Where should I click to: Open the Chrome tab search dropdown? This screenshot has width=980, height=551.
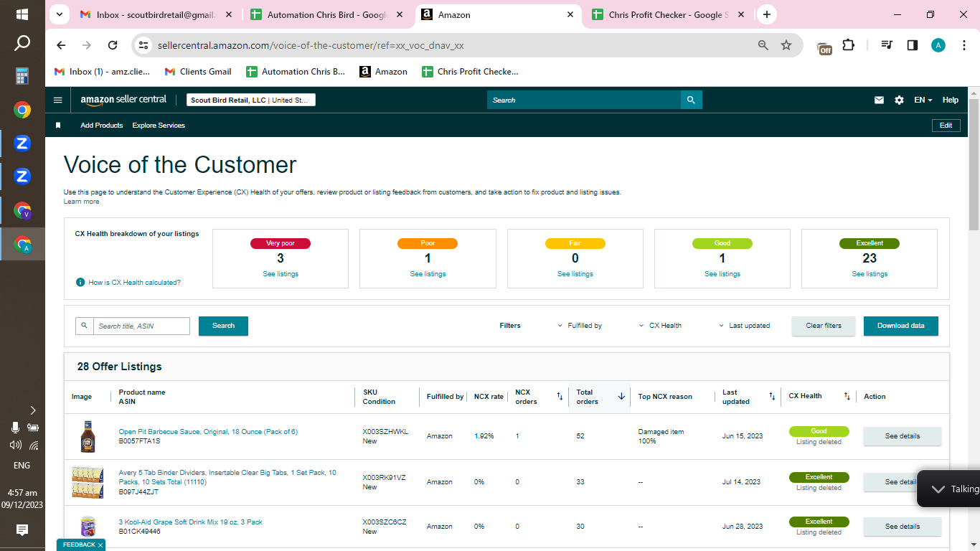pos(60,14)
